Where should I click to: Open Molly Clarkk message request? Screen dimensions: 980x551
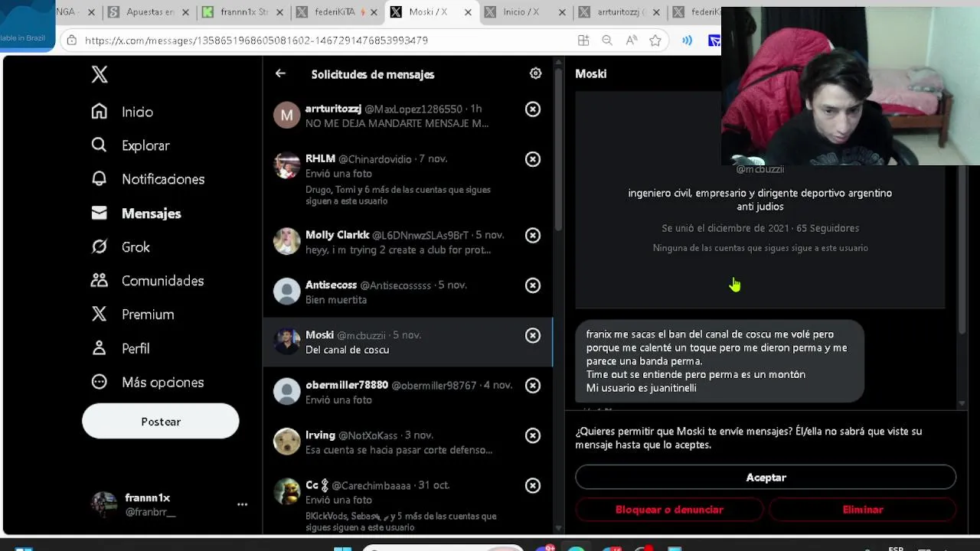point(407,243)
